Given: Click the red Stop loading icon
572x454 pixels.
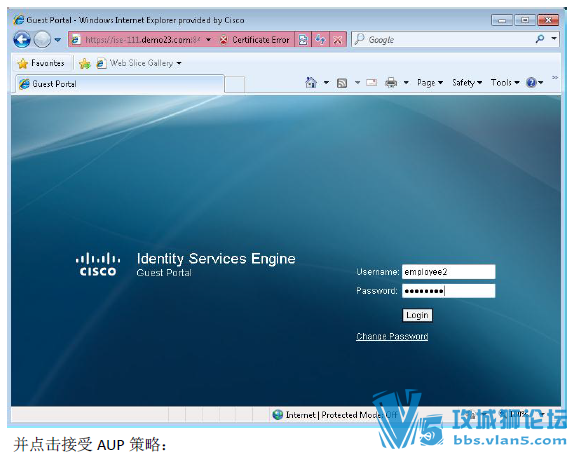Looking at the screenshot, I should [338, 39].
